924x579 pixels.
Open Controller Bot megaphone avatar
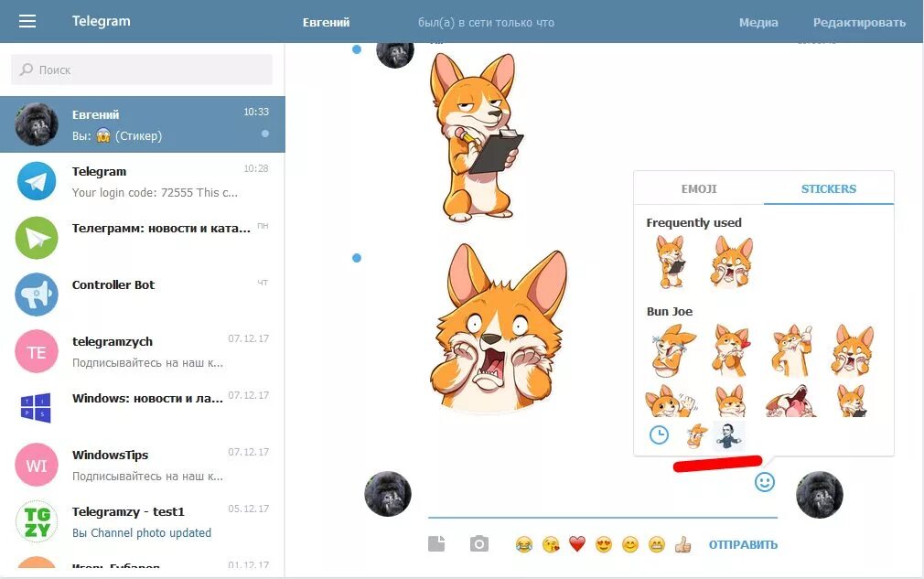37,295
